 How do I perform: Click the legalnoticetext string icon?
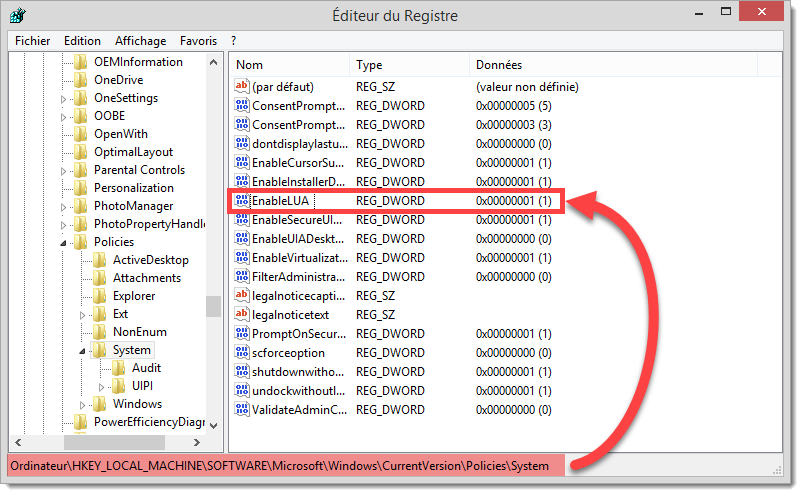pyautogui.click(x=242, y=314)
